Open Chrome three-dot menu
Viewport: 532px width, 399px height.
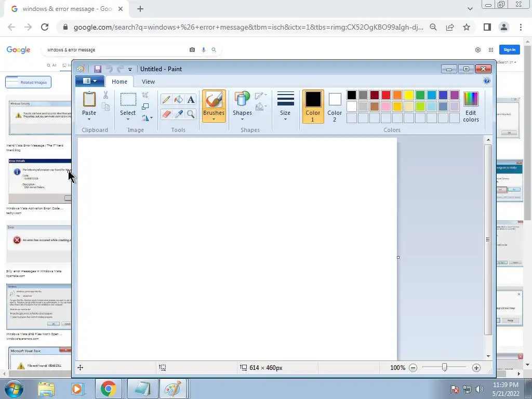click(x=521, y=27)
